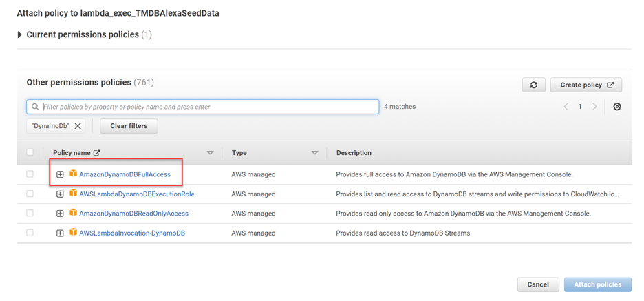Open the Policy name column sort arrow
Viewport: 644px width, 301px height.
[211, 153]
